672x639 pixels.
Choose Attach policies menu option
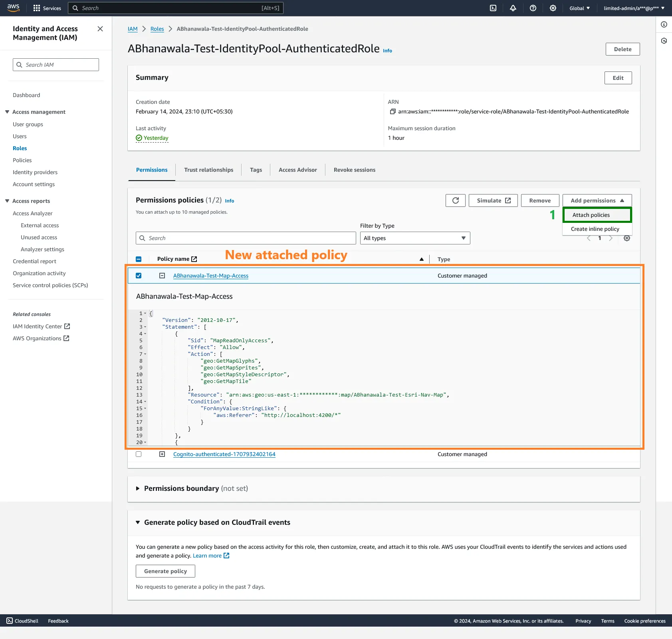coord(597,215)
